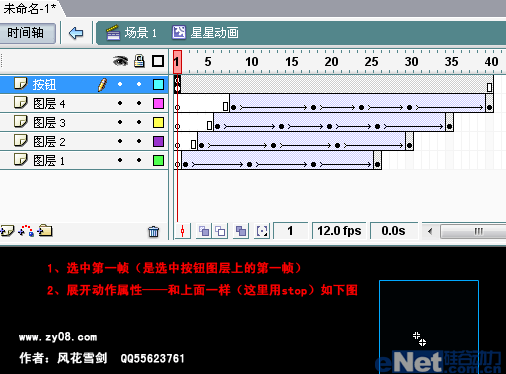Click the back arrow to parent scene

point(76,33)
